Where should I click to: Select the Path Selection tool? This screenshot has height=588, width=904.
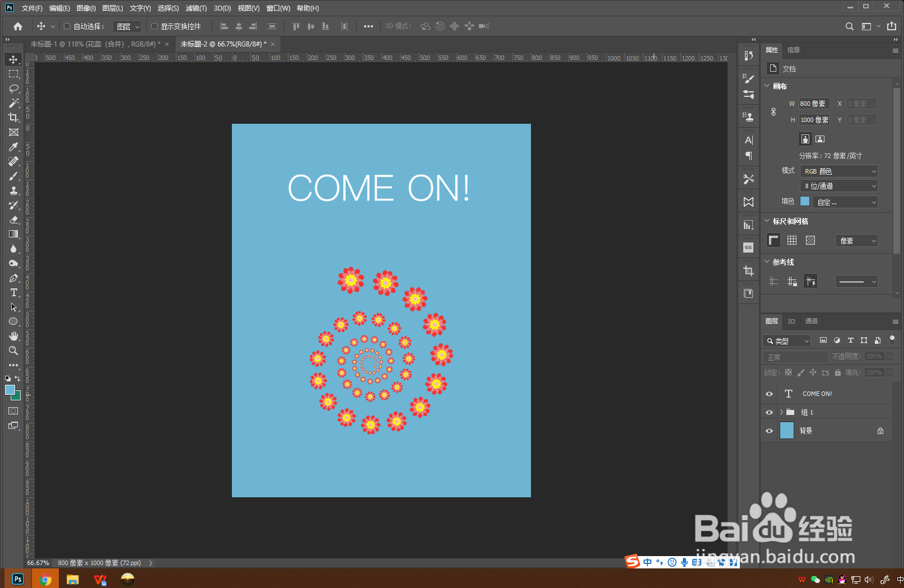[13, 307]
